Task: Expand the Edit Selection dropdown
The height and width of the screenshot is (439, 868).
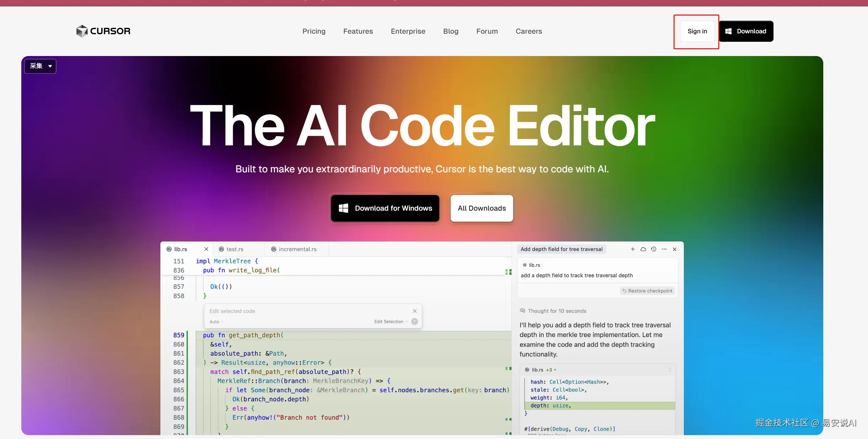Action: 391,322
